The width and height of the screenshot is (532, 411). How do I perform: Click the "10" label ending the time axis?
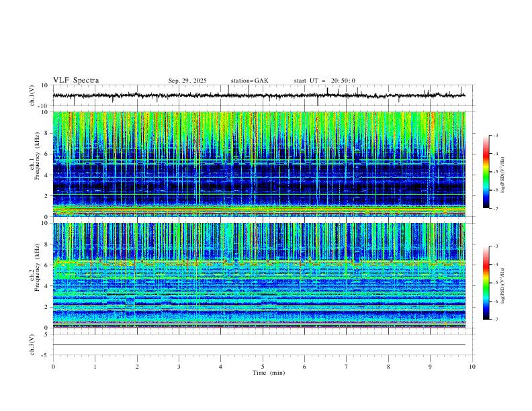point(472,367)
